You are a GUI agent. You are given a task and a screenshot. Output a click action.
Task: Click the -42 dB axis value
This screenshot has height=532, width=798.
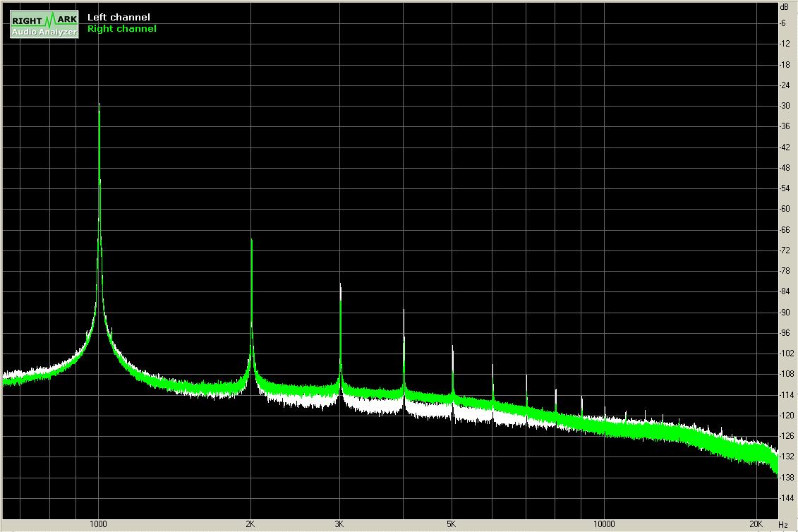pos(785,147)
